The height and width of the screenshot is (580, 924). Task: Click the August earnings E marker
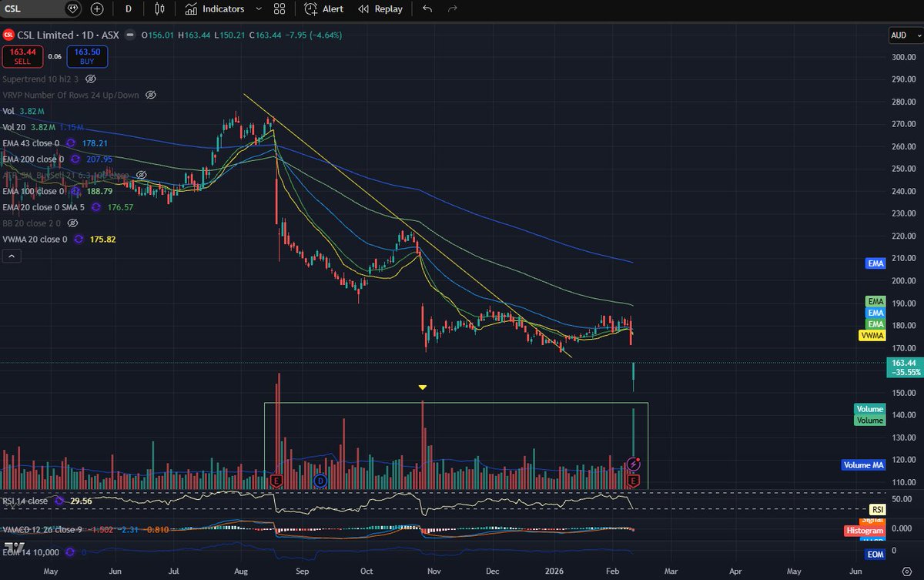(x=276, y=481)
